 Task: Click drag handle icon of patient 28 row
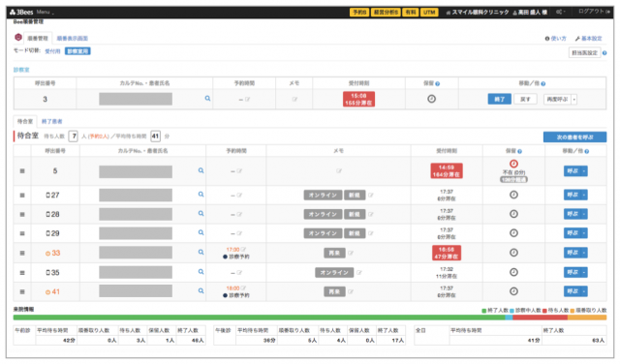[x=22, y=214]
